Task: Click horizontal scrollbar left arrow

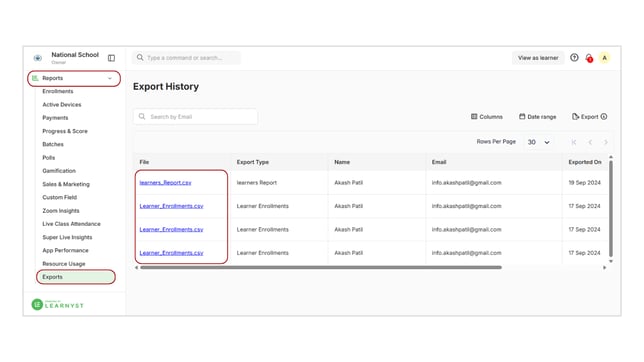Action: point(136,267)
